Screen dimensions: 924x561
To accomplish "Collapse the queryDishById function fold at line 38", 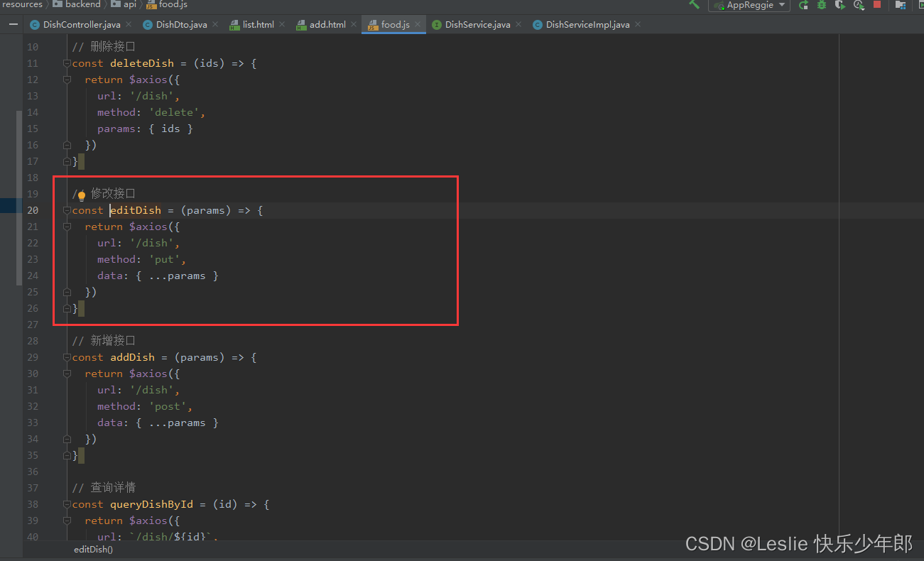I will tap(67, 504).
